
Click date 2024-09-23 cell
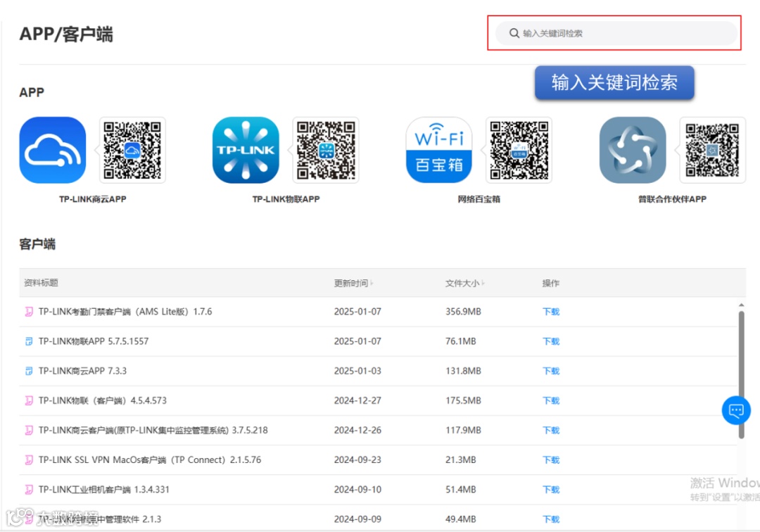click(x=357, y=460)
